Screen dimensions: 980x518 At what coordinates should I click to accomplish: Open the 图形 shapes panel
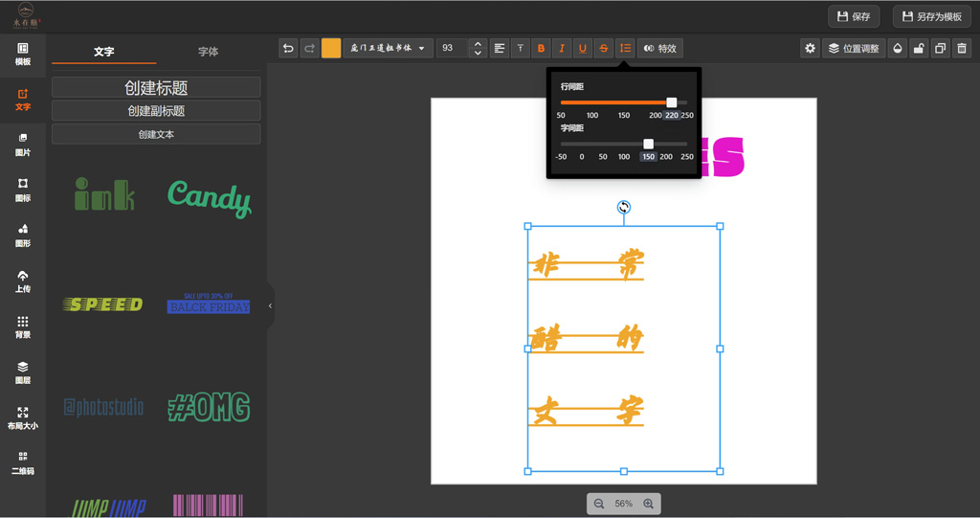pyautogui.click(x=23, y=236)
